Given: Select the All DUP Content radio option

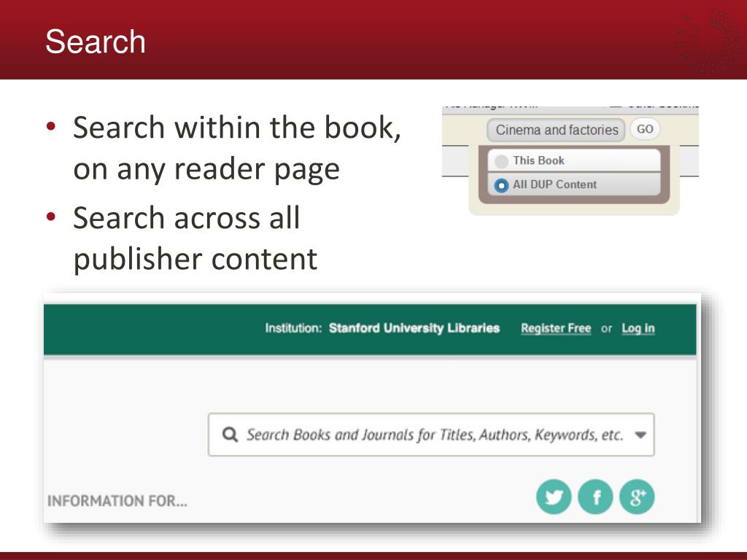Looking at the screenshot, I should [501, 185].
